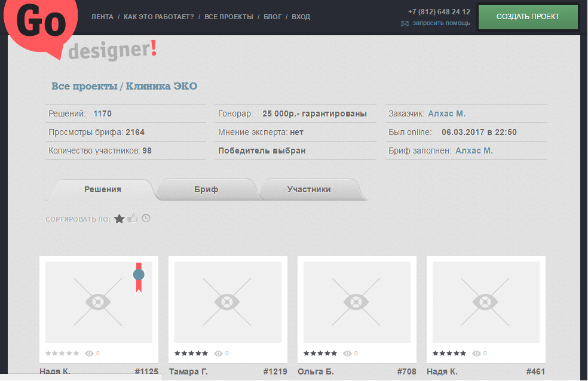
Task: Go to ВСЕ ПРОЕКТЫ in navigation
Action: (x=229, y=17)
